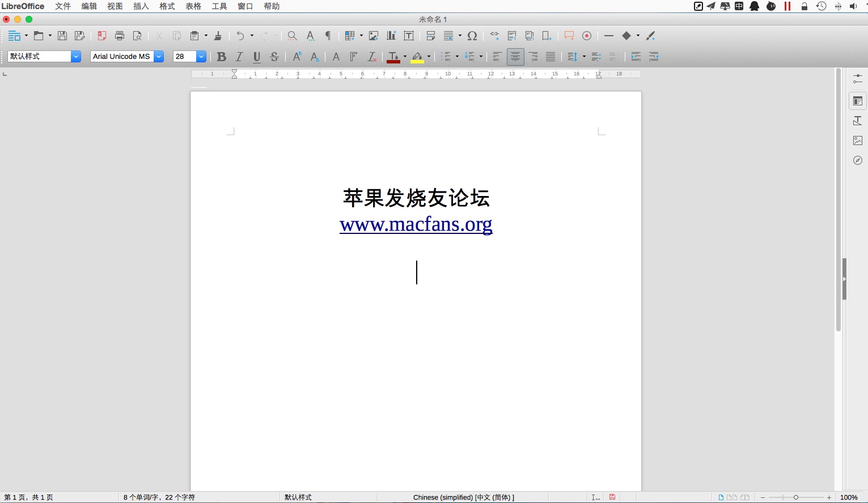Screen dimensions: 868x503
Task: Click the 100% zoom level
Action: (x=849, y=497)
